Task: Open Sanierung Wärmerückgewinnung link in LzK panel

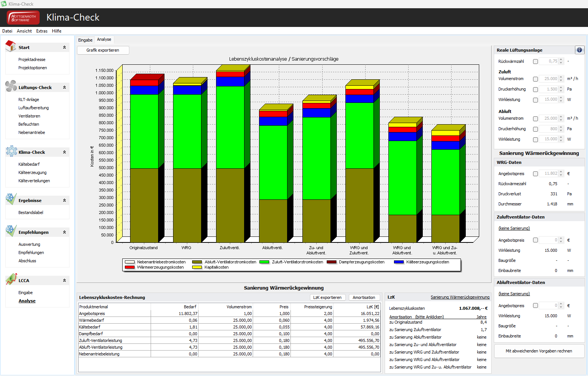Action: click(x=460, y=297)
